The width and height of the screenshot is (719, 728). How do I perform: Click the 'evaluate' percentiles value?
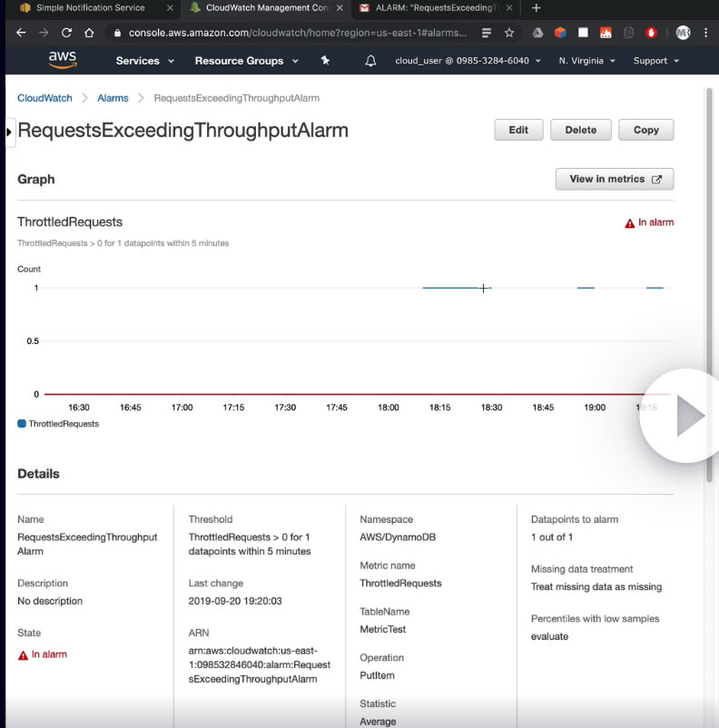coord(549,636)
